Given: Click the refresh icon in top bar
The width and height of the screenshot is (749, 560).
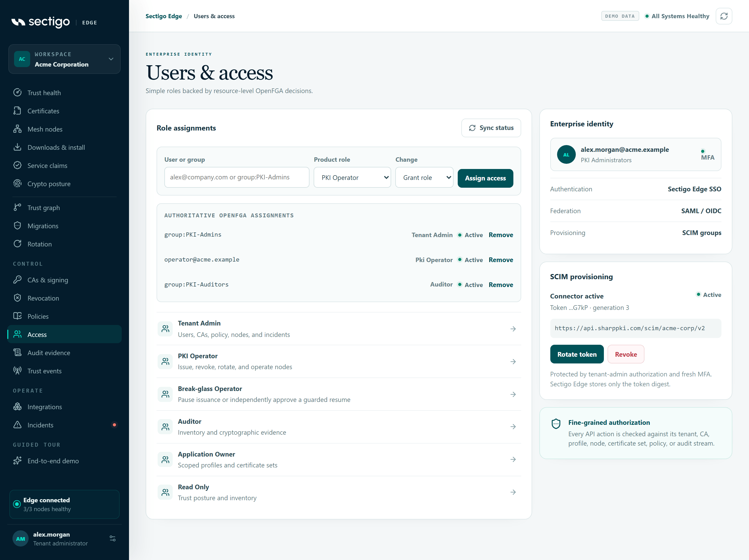Looking at the screenshot, I should tap(724, 16).
